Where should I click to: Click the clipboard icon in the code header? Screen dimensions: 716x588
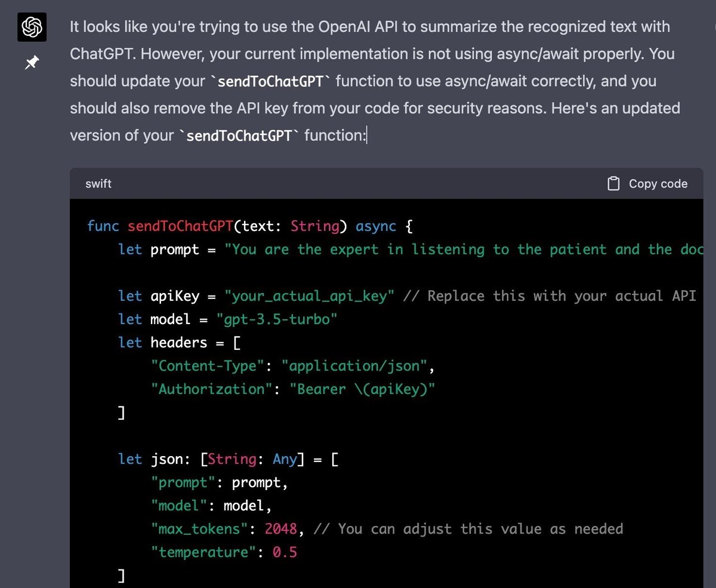[x=613, y=184]
